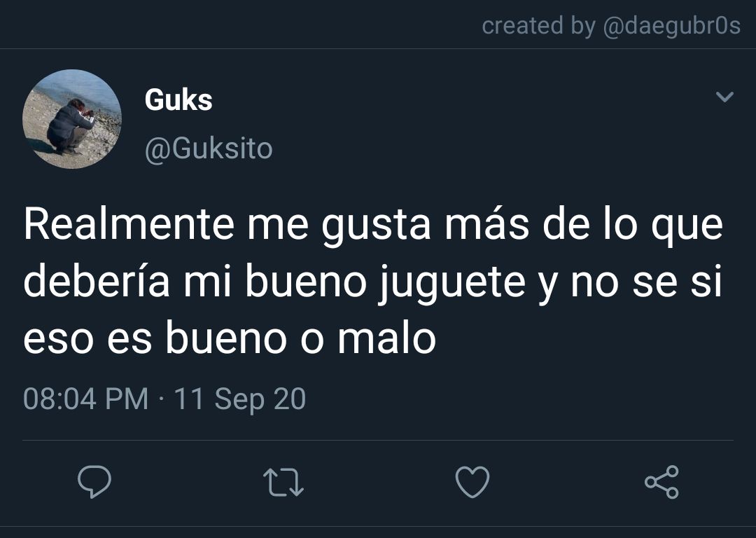Visit the @Guksito handle link
The width and height of the screenshot is (756, 538).
(209, 149)
